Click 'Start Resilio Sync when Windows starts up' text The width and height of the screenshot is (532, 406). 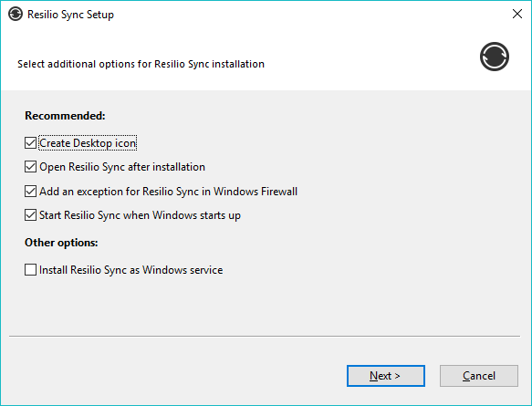click(x=140, y=215)
